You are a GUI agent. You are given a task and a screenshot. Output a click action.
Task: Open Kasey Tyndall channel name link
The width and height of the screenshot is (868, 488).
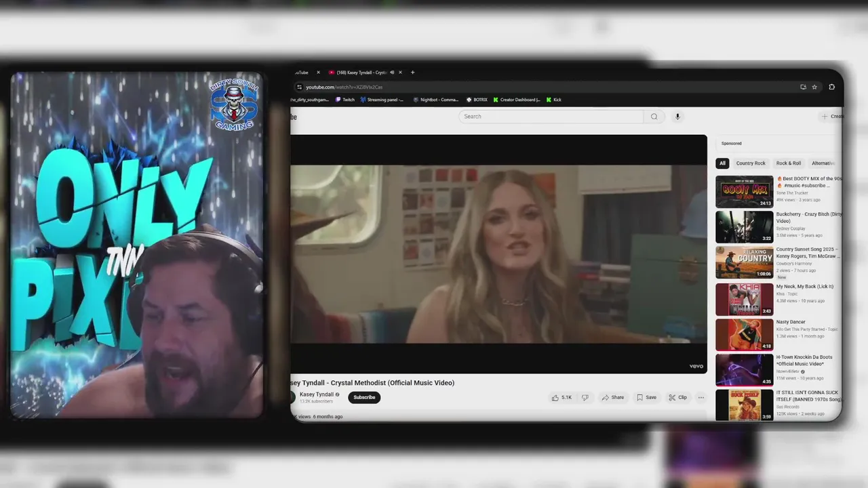[x=317, y=394]
